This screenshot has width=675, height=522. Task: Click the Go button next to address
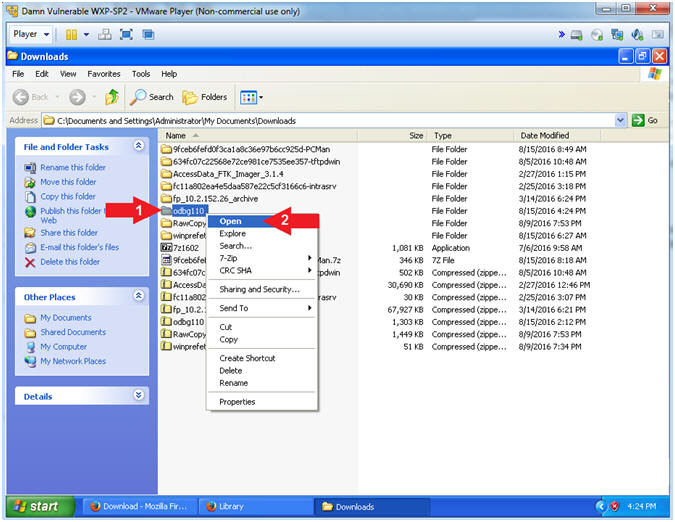click(645, 120)
